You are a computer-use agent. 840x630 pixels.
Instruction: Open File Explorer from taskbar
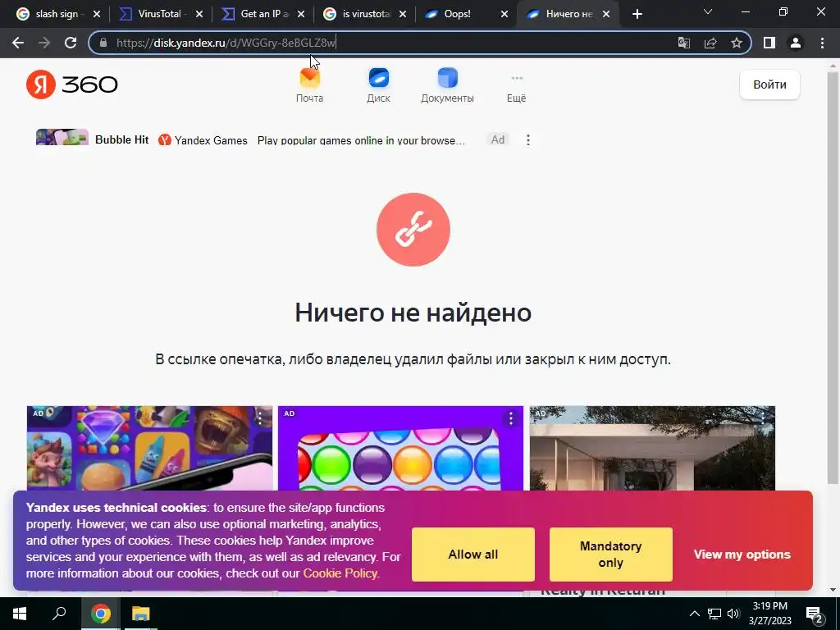(x=141, y=614)
